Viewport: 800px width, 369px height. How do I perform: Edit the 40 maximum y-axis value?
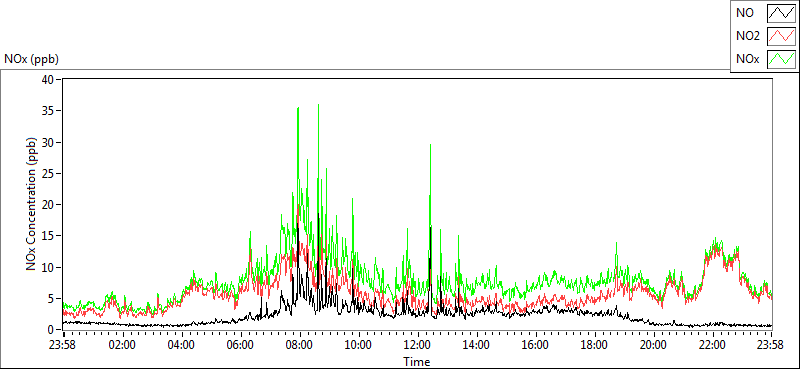coord(48,80)
